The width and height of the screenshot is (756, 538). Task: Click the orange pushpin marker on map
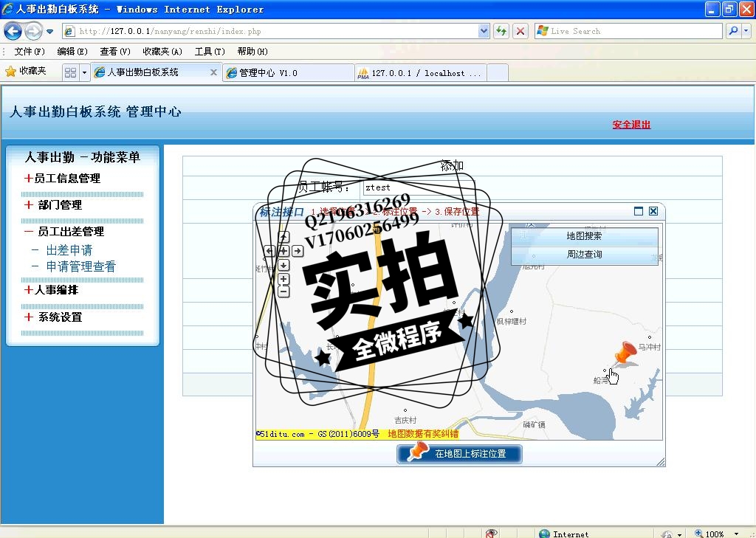click(x=625, y=354)
